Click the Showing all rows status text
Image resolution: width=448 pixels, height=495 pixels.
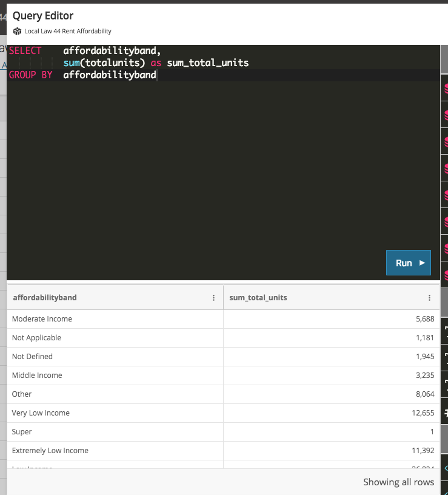pyautogui.click(x=398, y=482)
